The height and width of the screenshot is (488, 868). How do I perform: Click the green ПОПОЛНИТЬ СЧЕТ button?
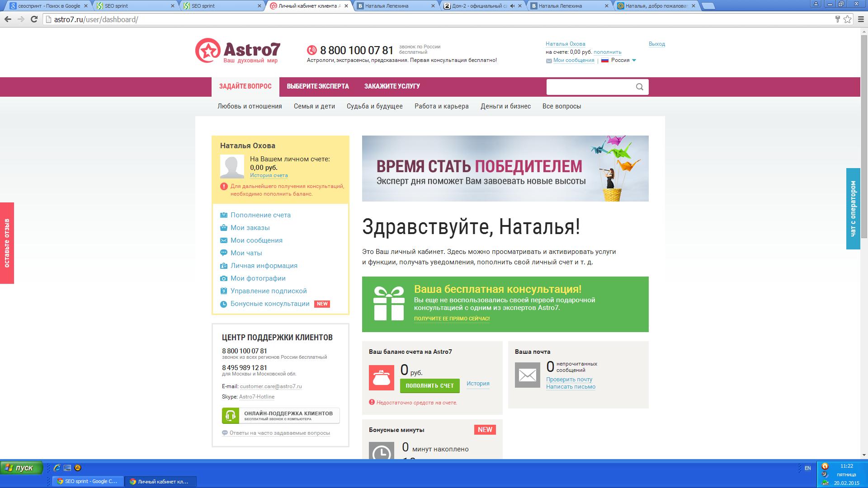point(429,386)
